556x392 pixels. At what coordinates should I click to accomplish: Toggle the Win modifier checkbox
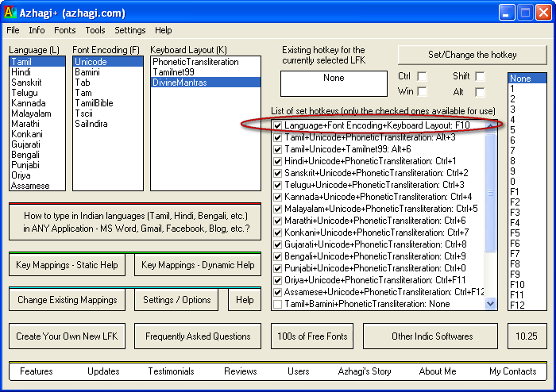pos(422,92)
